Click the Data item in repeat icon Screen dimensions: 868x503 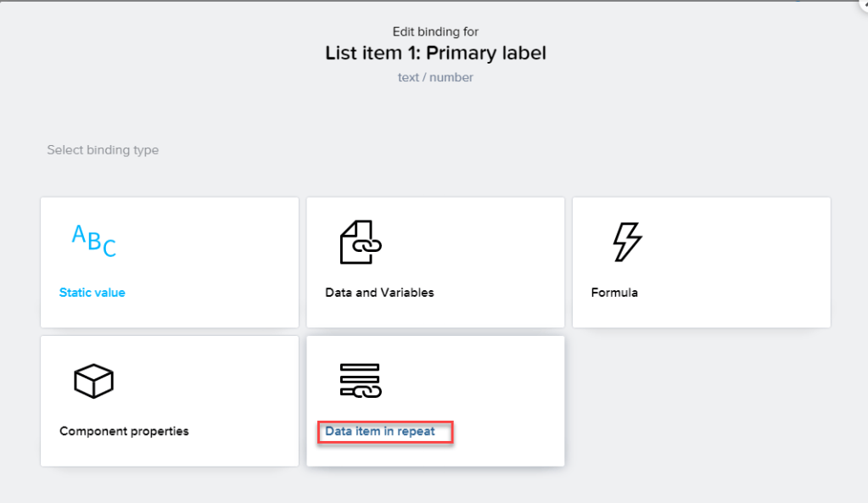[361, 380]
